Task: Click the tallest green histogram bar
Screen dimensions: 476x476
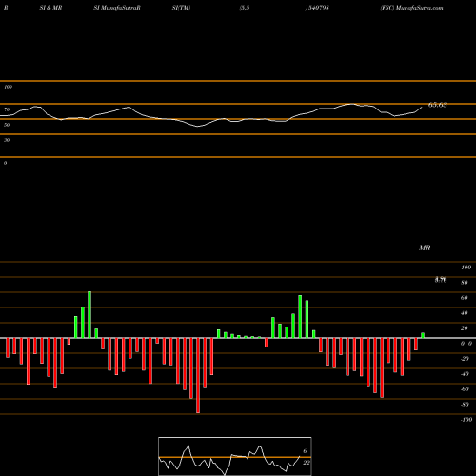Action: [89, 314]
